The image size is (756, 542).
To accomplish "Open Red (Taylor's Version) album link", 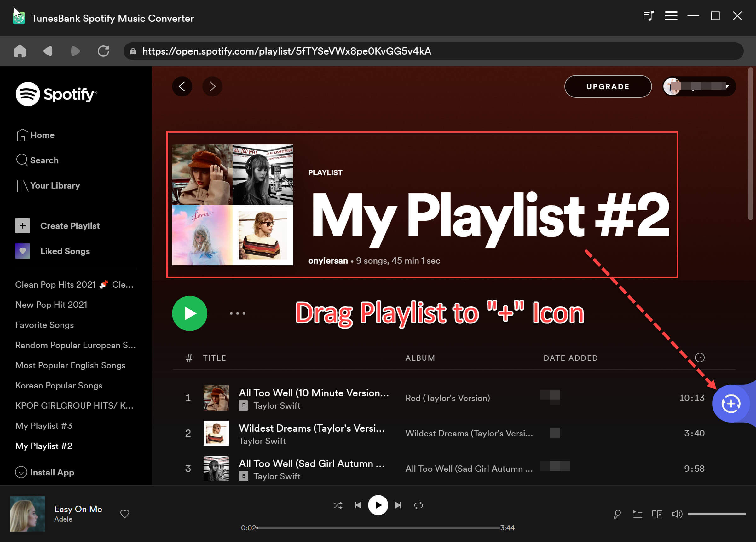I will [448, 398].
